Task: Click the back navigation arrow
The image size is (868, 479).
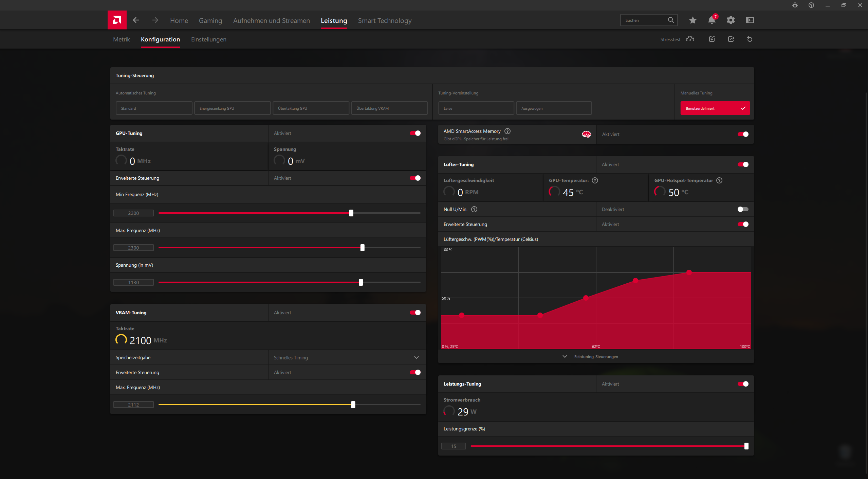Action: click(x=136, y=20)
